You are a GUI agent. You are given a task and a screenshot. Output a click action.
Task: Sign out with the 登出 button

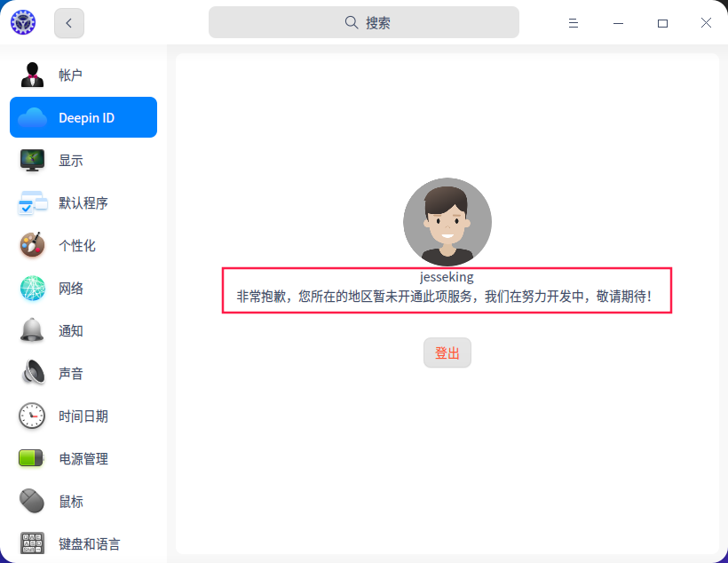447,353
